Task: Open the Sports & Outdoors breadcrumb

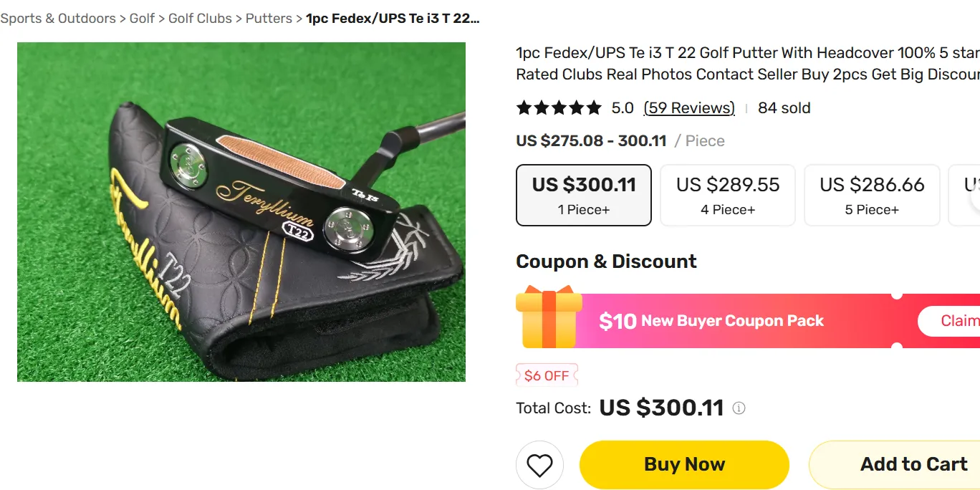Action: pyautogui.click(x=58, y=19)
